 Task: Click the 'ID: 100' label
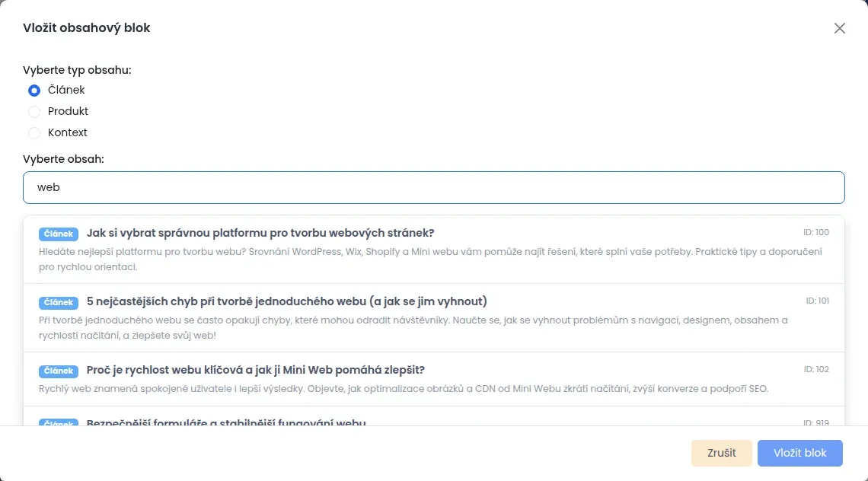[816, 232]
